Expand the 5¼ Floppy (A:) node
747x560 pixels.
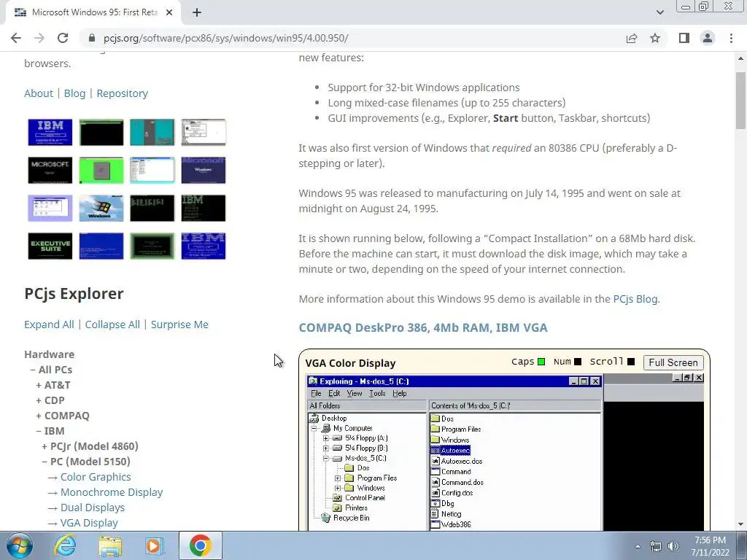click(326, 438)
